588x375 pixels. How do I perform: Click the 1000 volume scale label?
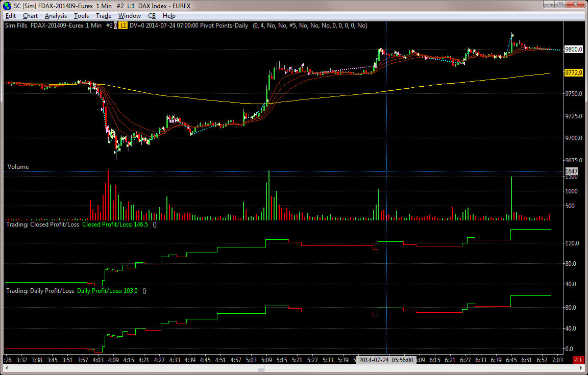pos(571,191)
